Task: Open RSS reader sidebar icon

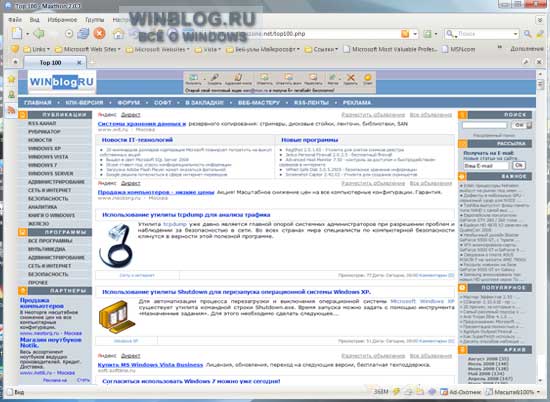Action: click(x=12, y=110)
